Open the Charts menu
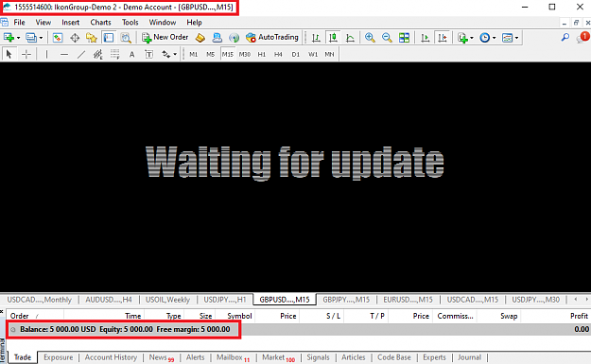The width and height of the screenshot is (591, 364). 100,23
